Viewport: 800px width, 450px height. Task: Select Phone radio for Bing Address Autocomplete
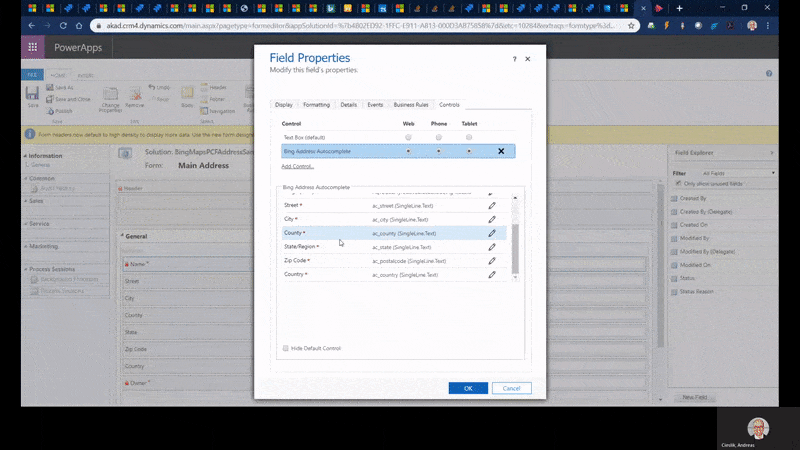click(439, 151)
